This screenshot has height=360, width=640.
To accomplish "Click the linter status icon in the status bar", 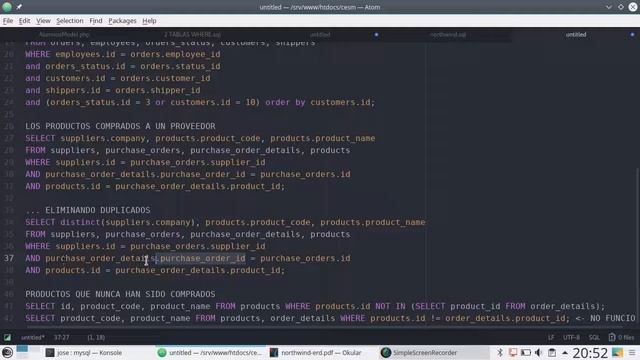I will 7,338.
